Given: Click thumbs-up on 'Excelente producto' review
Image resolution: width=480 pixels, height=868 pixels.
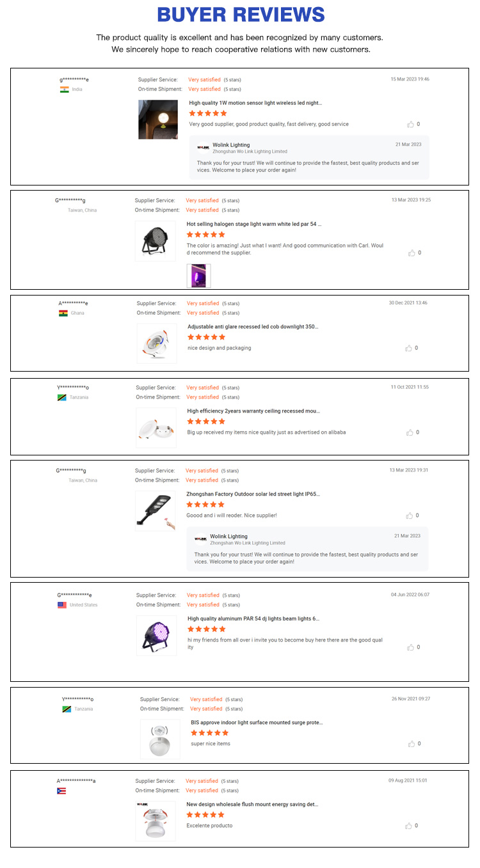Looking at the screenshot, I should (408, 826).
